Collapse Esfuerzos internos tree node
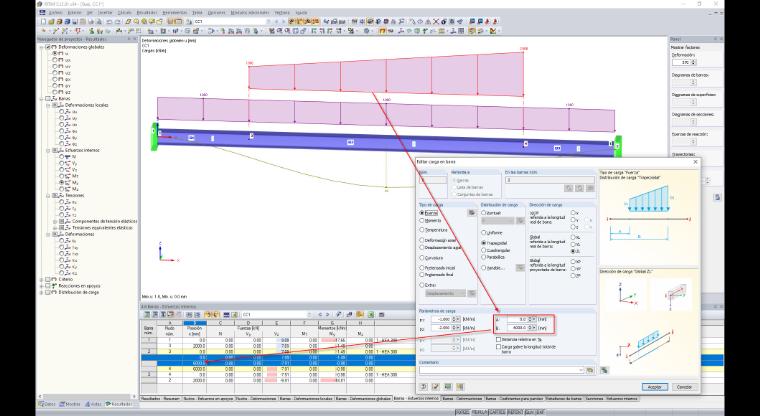Viewport: 760px width, 416px height. pyautogui.click(x=48, y=150)
